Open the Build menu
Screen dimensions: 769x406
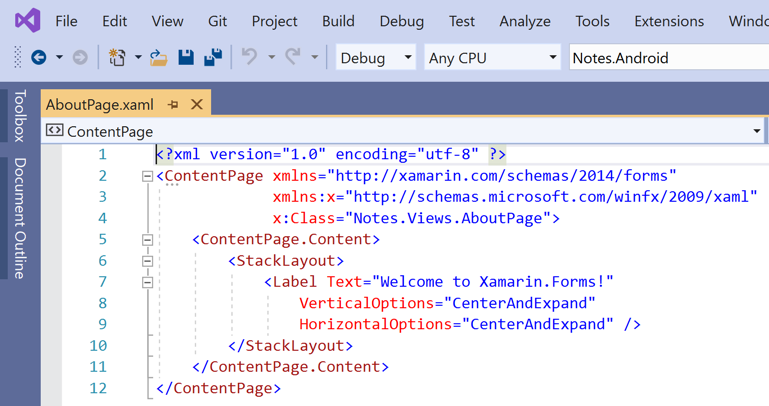click(x=338, y=21)
